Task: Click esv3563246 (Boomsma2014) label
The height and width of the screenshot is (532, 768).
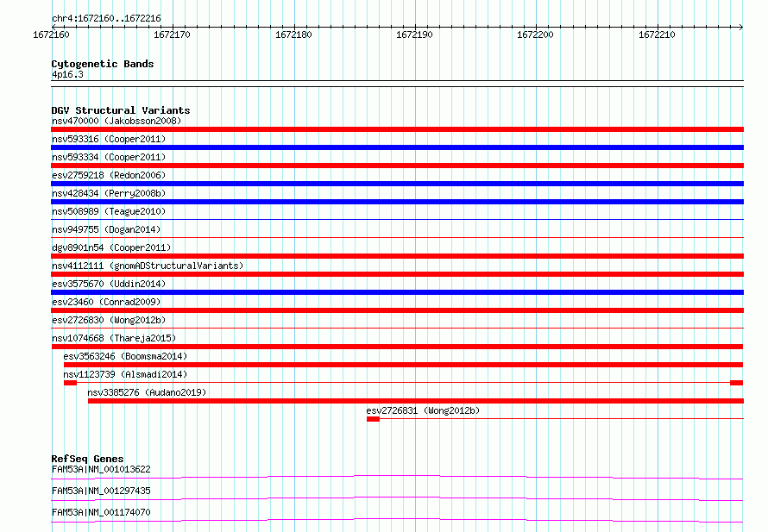Action: (x=125, y=356)
